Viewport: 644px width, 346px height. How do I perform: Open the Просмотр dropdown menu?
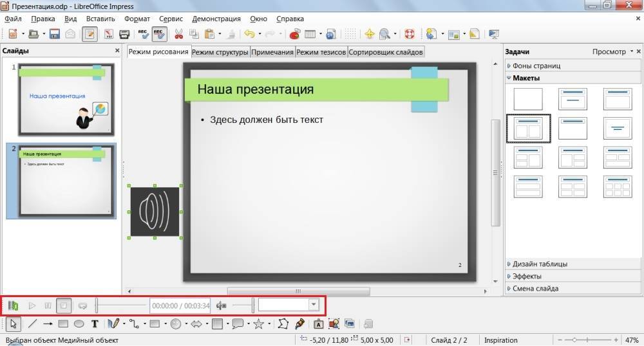coord(612,51)
